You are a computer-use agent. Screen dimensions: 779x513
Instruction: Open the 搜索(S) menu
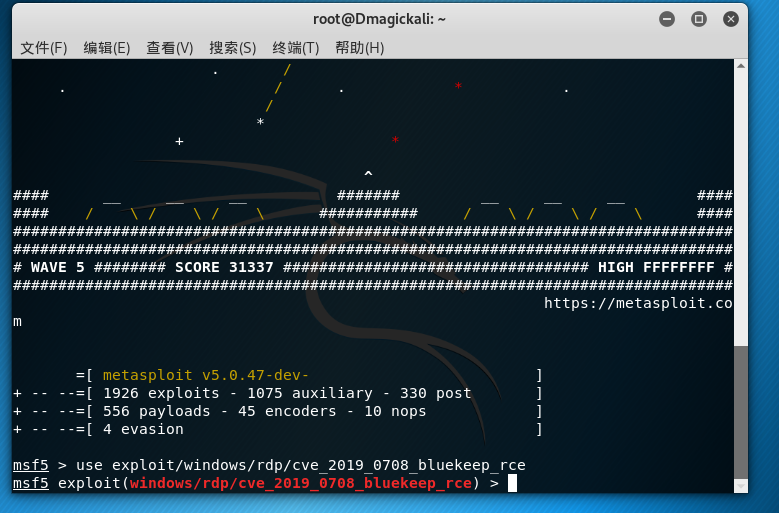pyautogui.click(x=233, y=48)
